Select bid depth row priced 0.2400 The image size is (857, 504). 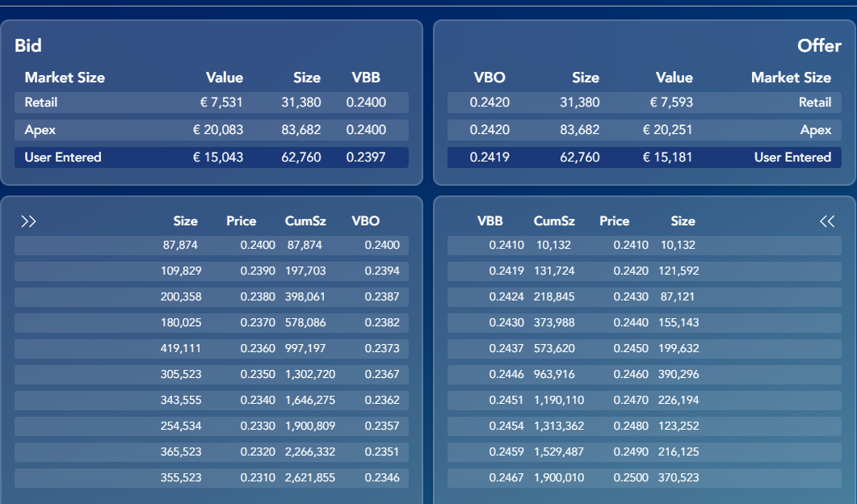[212, 246]
